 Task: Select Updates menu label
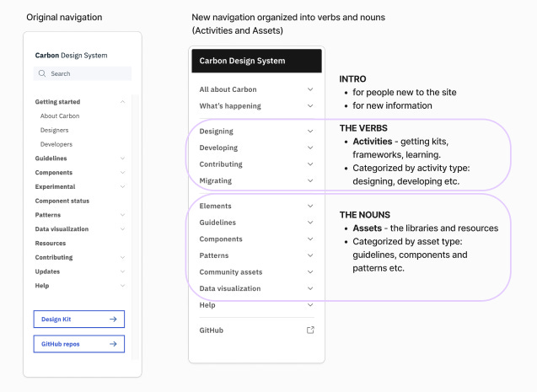[x=47, y=271]
